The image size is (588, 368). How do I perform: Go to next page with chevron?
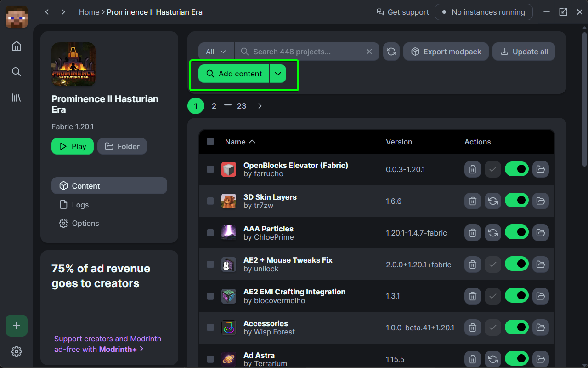(x=260, y=106)
